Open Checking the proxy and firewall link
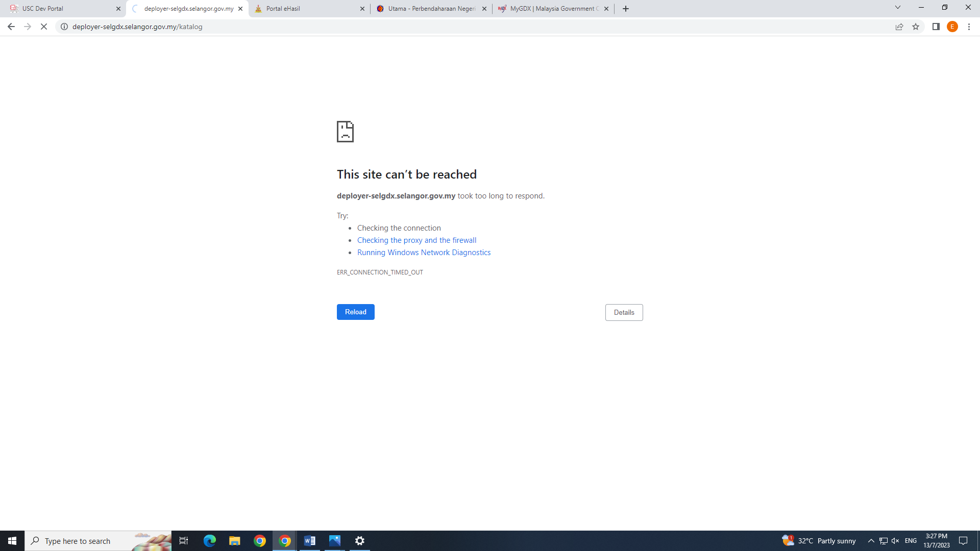980x551 pixels. point(416,240)
